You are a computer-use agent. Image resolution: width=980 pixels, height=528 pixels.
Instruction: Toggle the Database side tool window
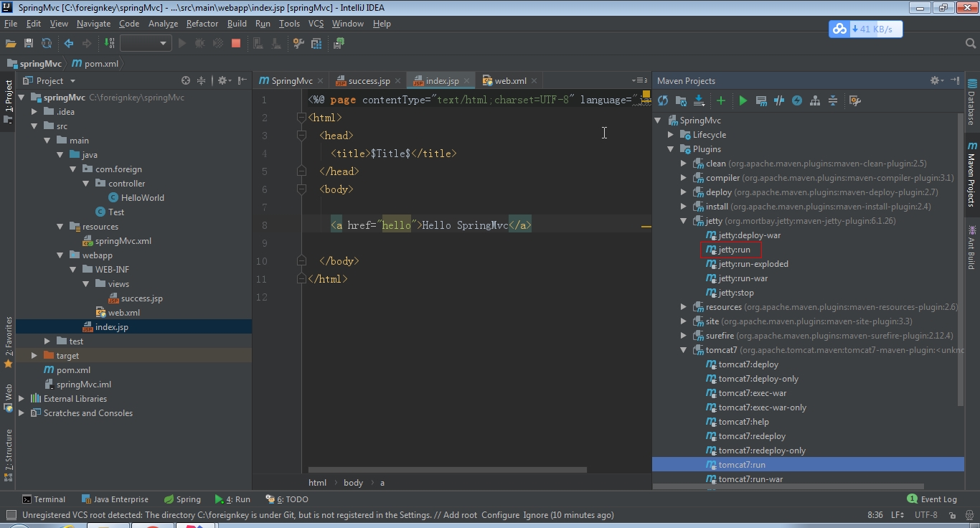[x=972, y=103]
